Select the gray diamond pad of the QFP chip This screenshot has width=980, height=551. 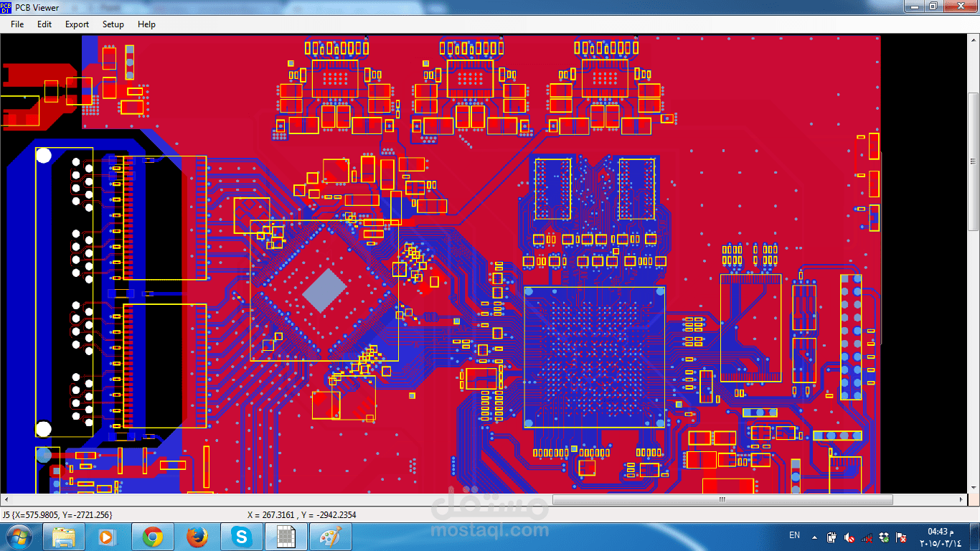coord(324,291)
